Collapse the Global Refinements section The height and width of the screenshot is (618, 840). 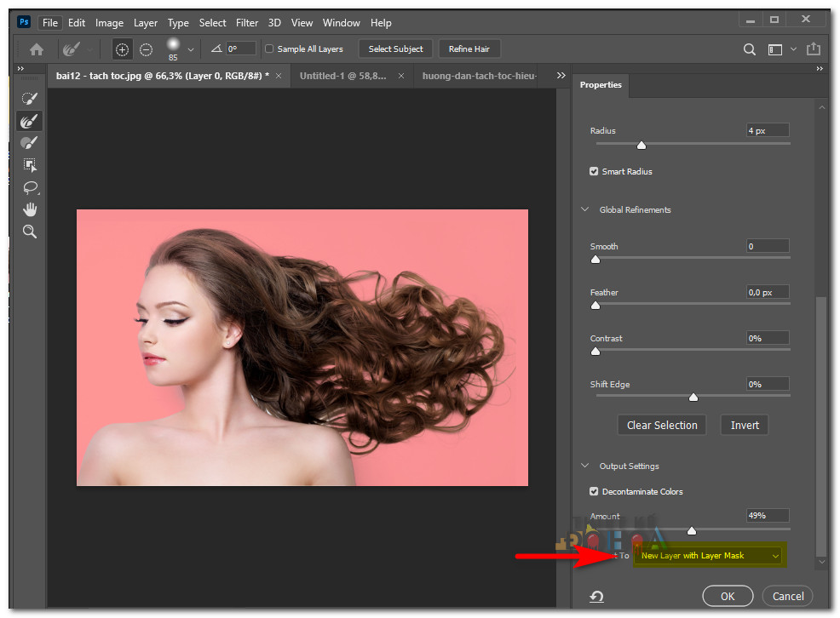pos(585,209)
